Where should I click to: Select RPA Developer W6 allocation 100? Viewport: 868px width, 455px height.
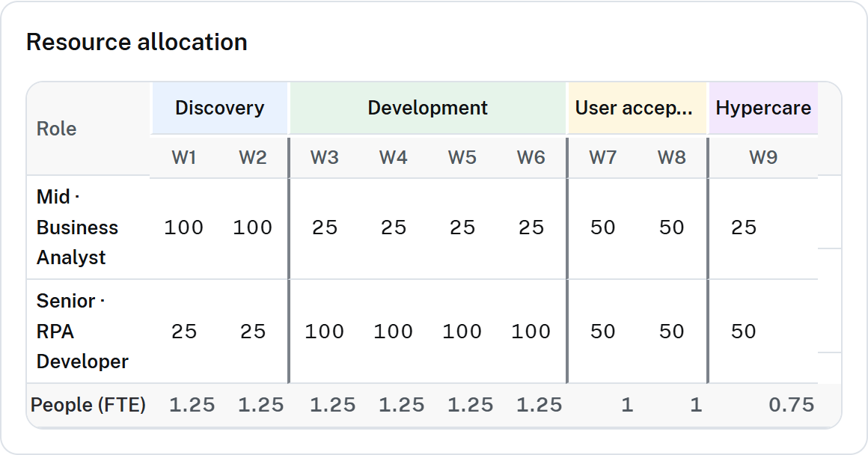[x=531, y=332]
